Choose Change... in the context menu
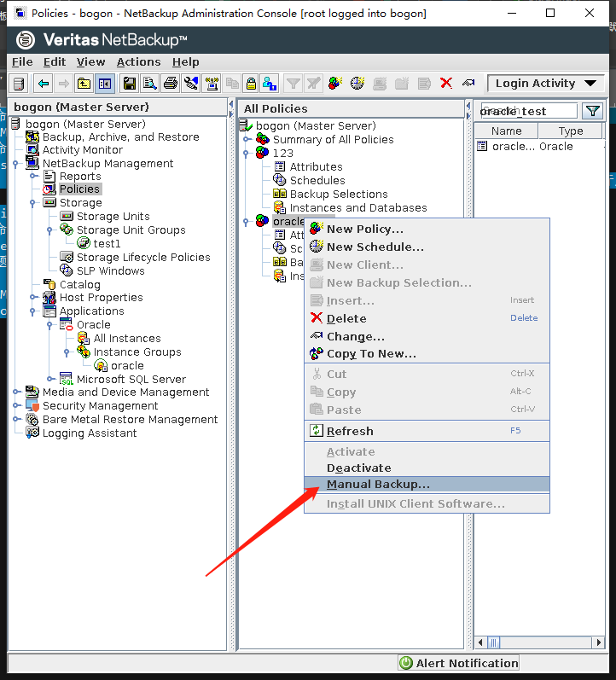The width and height of the screenshot is (616, 680). [x=427, y=336]
